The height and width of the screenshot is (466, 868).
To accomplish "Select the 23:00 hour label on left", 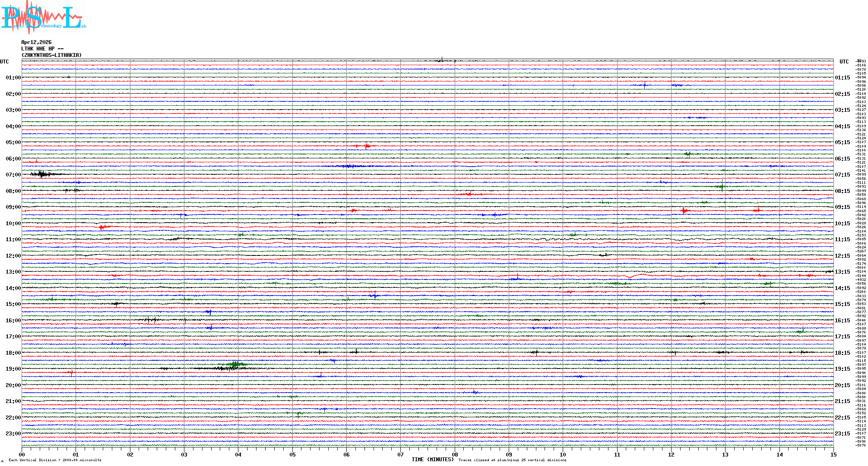I will point(13,434).
